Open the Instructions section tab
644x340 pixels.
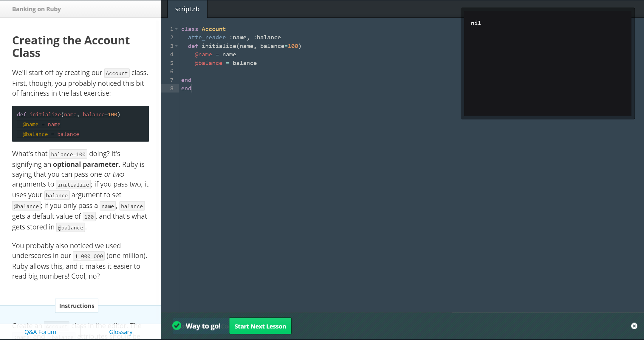(77, 306)
